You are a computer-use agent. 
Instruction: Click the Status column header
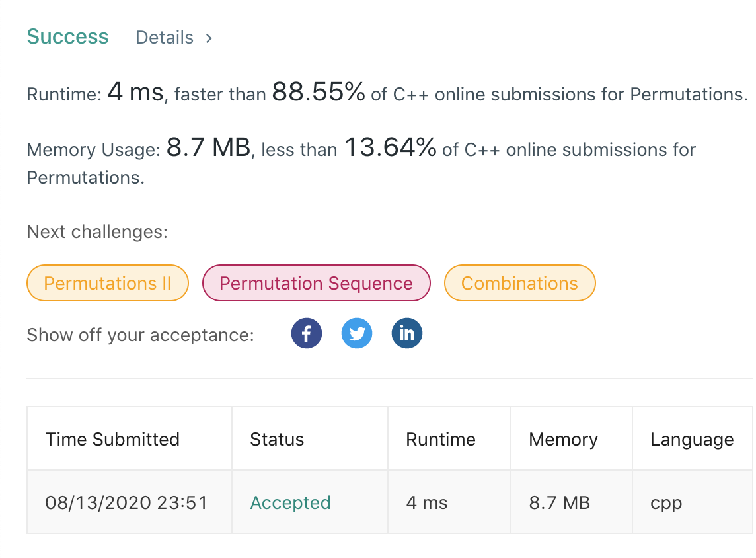[277, 439]
